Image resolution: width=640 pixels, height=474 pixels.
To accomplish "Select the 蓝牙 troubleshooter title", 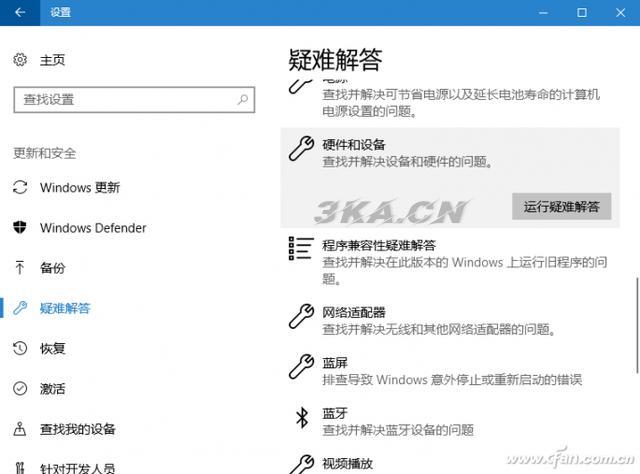I will coord(335,413).
